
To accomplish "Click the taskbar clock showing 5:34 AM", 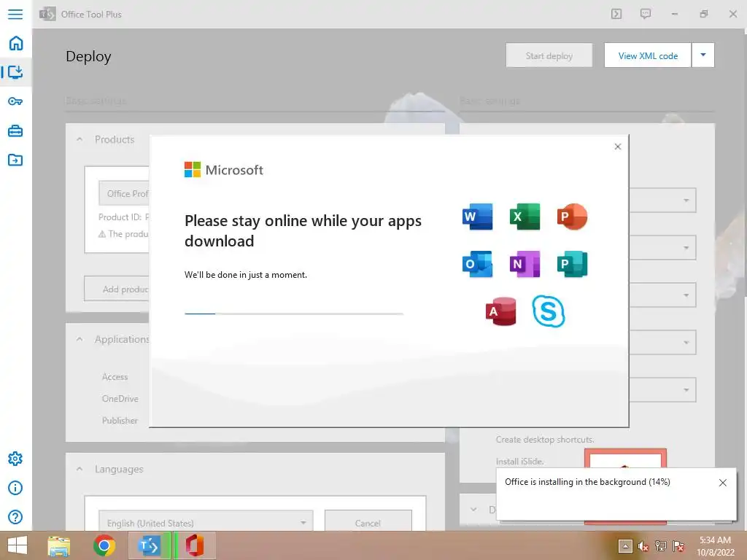I will pos(715,546).
